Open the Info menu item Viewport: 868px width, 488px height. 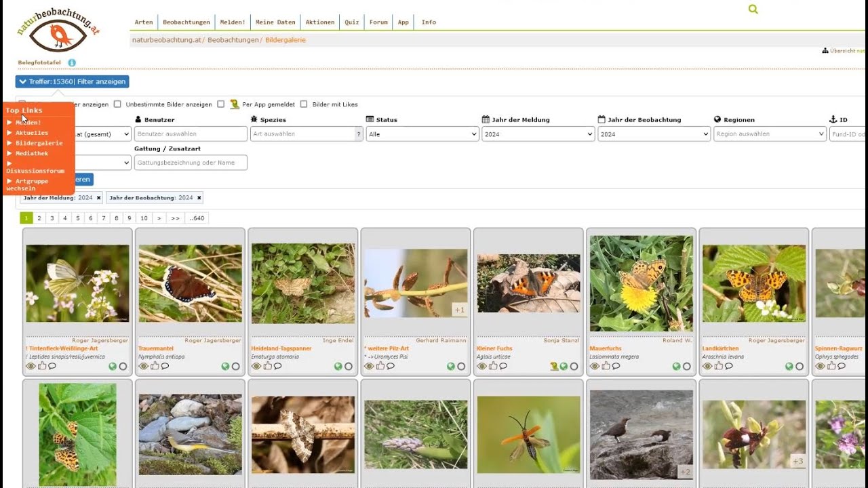(x=429, y=22)
